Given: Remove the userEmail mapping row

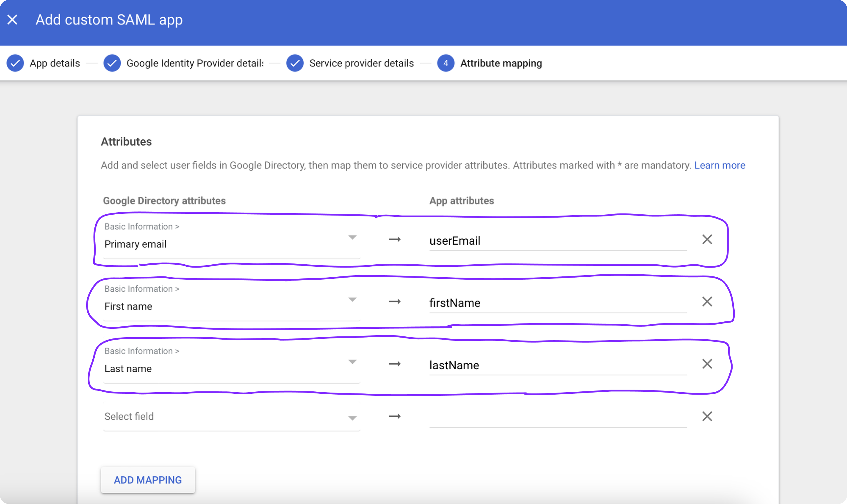Looking at the screenshot, I should (x=707, y=239).
